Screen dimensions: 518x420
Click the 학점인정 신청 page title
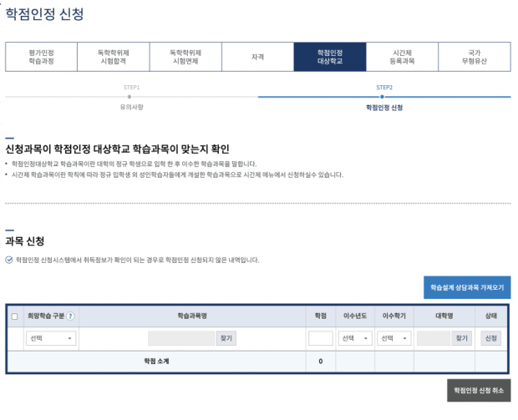(44, 14)
